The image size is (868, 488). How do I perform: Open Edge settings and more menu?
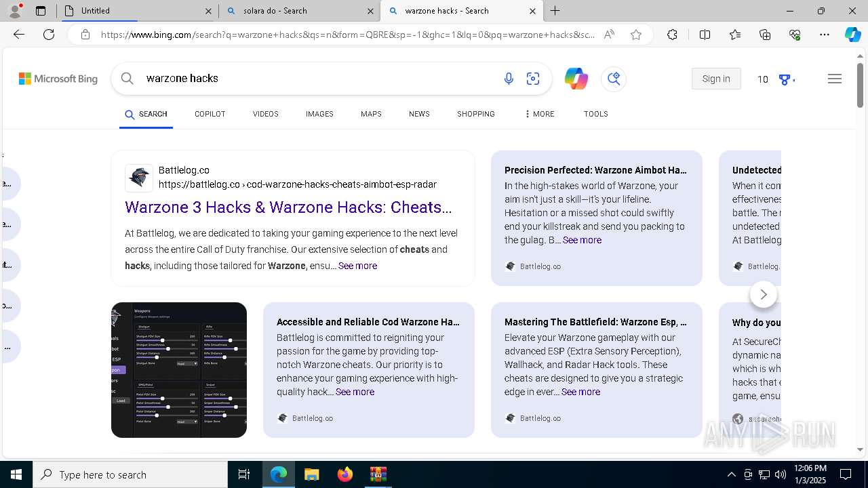(x=825, y=35)
